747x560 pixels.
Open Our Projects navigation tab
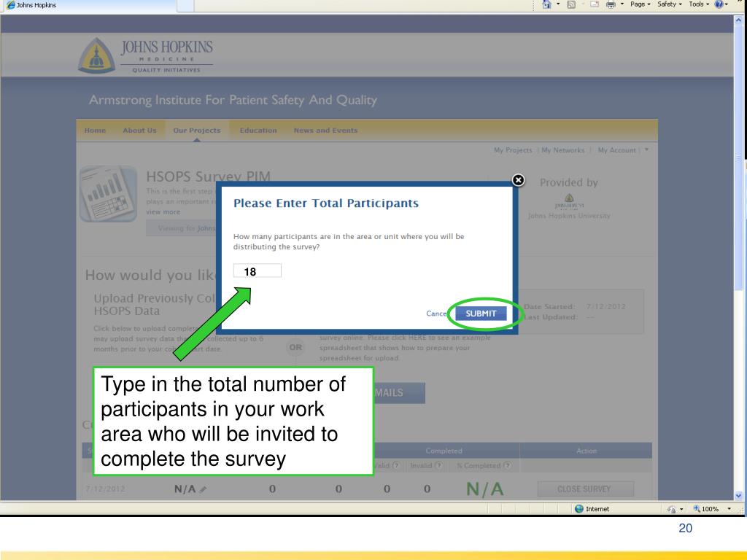tap(197, 131)
